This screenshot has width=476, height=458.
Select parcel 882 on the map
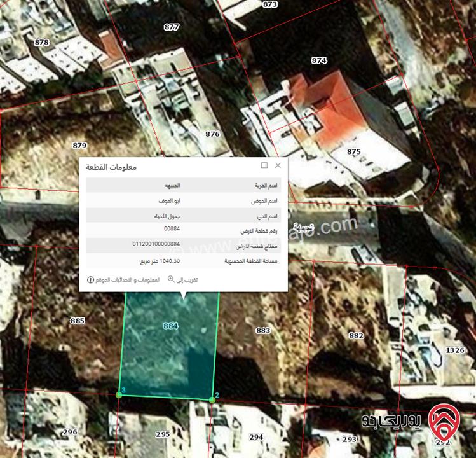(356, 335)
